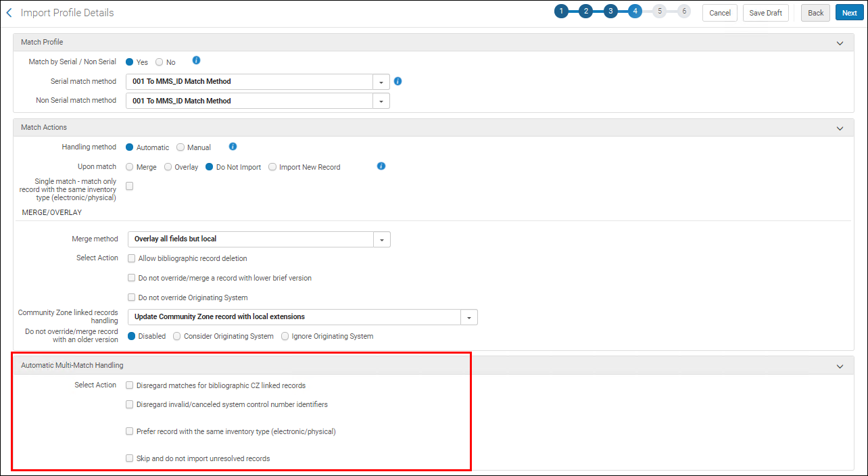The height and width of the screenshot is (476, 868).
Task: Collapse the Match Actions section
Action: click(840, 128)
